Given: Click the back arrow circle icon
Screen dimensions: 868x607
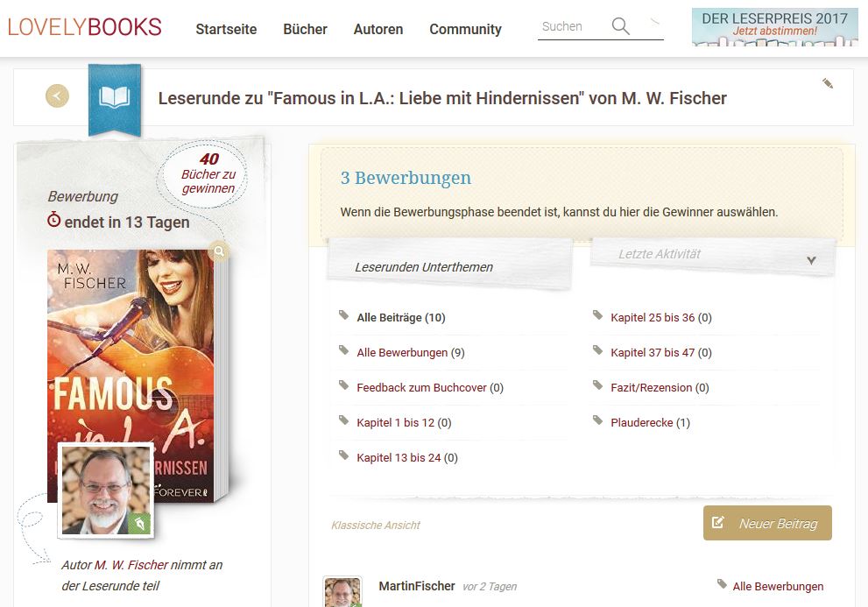Looking at the screenshot, I should pyautogui.click(x=57, y=95).
